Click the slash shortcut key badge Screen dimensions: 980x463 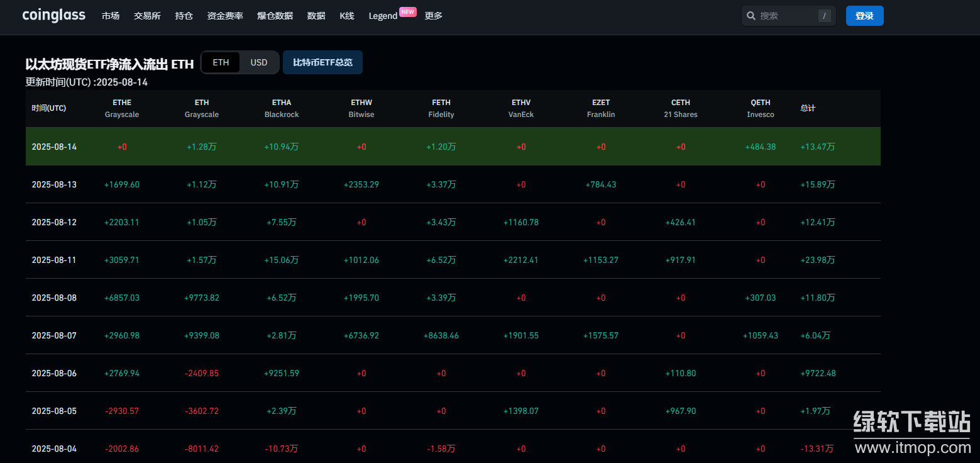(x=824, y=16)
